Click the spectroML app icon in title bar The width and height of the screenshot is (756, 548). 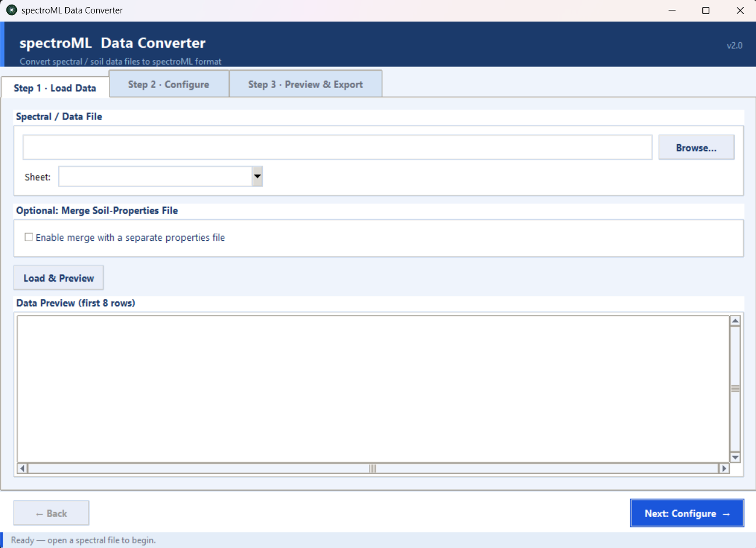(x=12, y=10)
